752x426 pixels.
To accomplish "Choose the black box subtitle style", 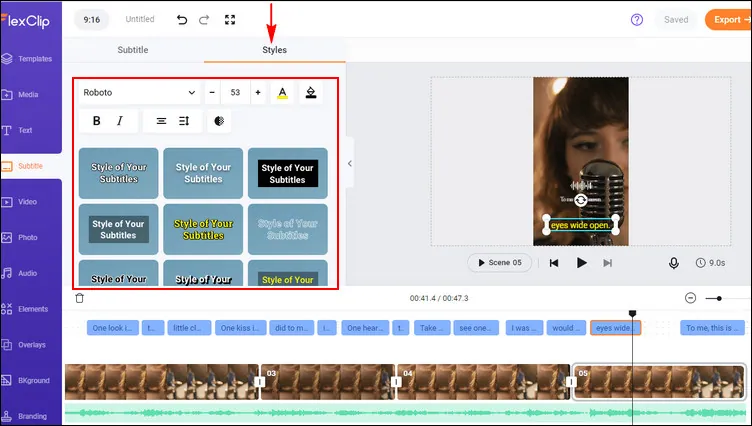I will 288,173.
